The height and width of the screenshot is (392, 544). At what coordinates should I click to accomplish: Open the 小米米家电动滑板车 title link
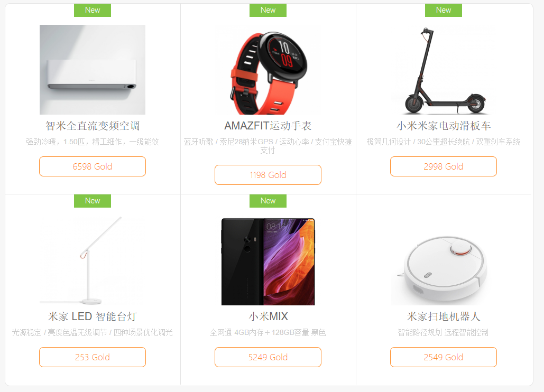[444, 125]
